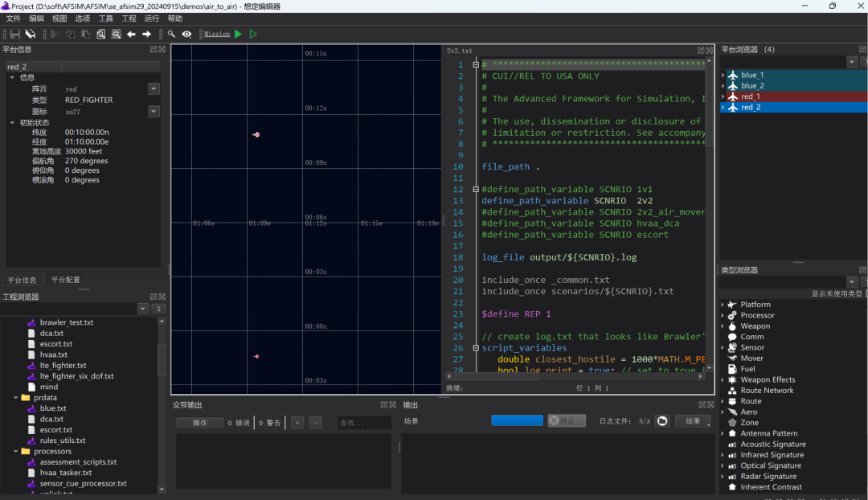Open the 视图 menu
Viewport: 868px width, 500px height.
pyautogui.click(x=59, y=18)
